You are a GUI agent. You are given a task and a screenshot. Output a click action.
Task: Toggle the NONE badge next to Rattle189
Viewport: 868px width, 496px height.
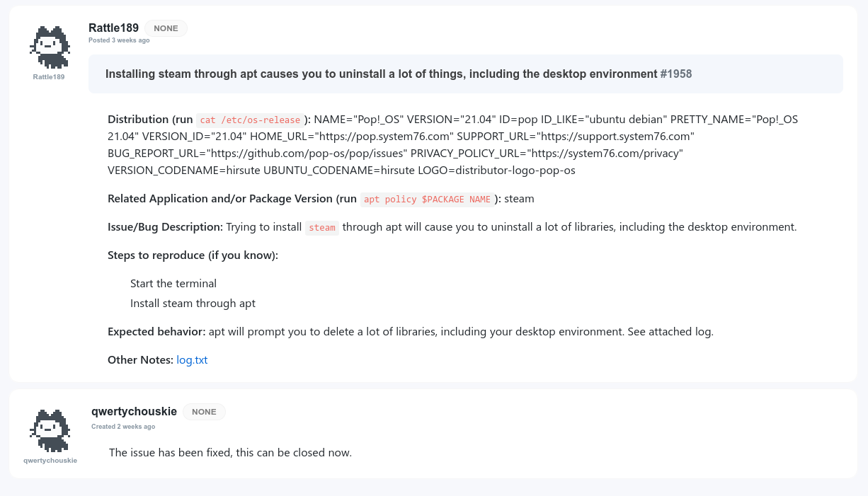(166, 28)
